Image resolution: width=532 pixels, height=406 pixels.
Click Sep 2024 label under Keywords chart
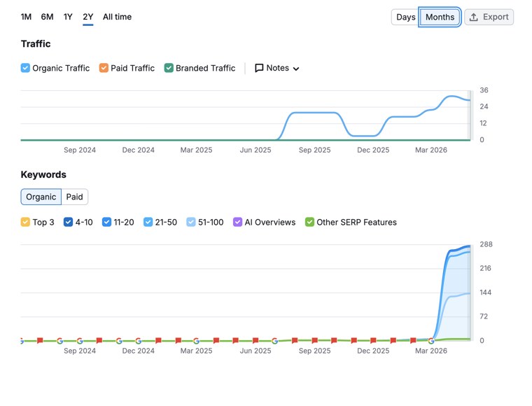[x=80, y=351]
